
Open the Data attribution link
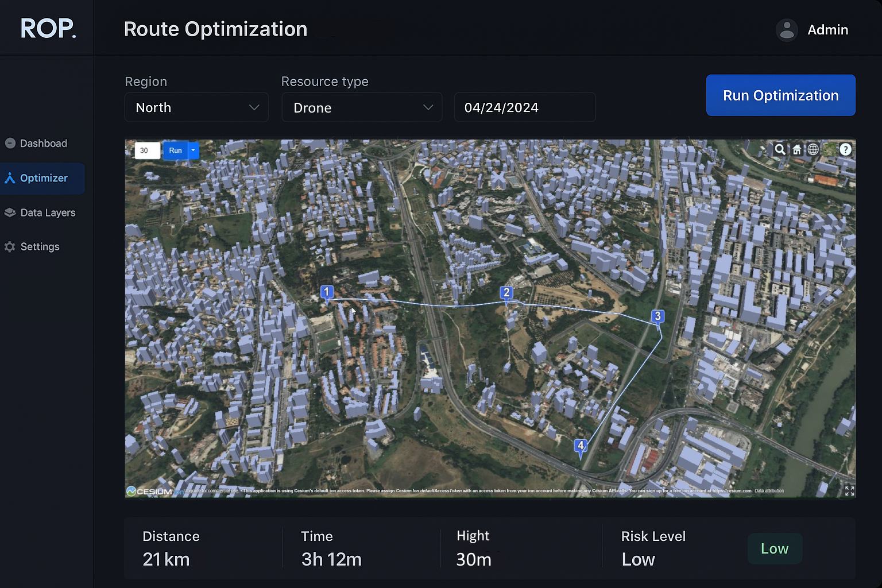[769, 491]
